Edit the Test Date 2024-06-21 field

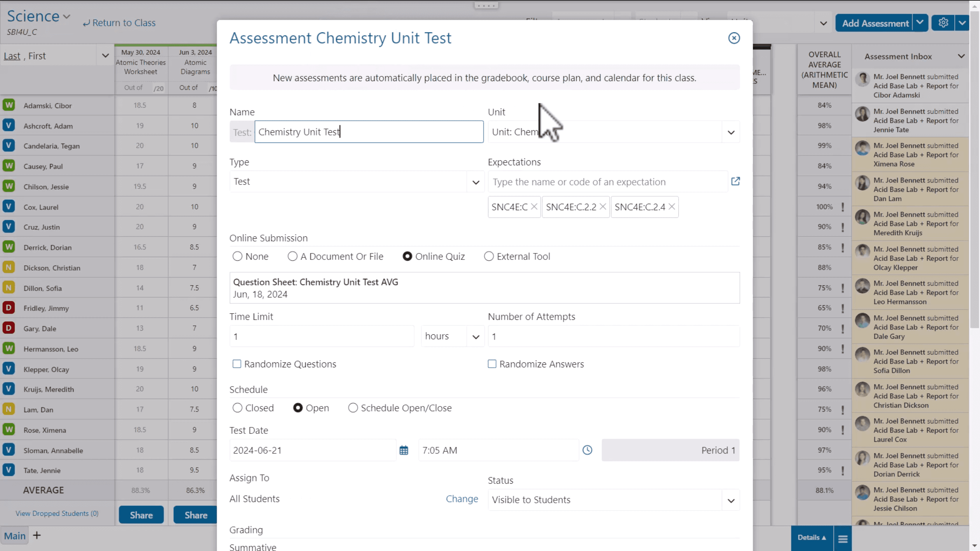pos(313,450)
